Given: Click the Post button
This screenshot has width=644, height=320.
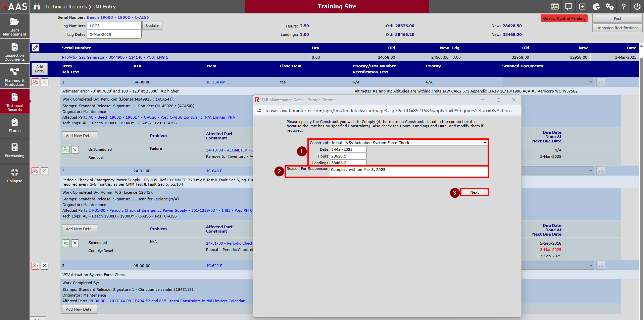Looking at the screenshot, I should tap(617, 18).
